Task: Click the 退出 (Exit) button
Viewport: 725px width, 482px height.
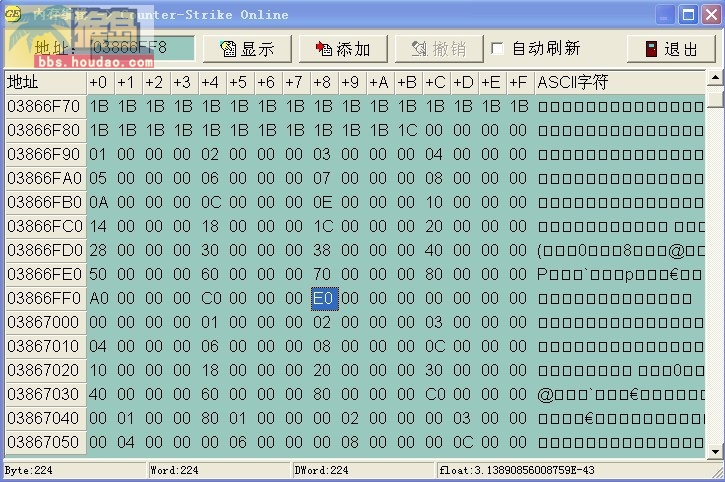Action: click(x=671, y=48)
